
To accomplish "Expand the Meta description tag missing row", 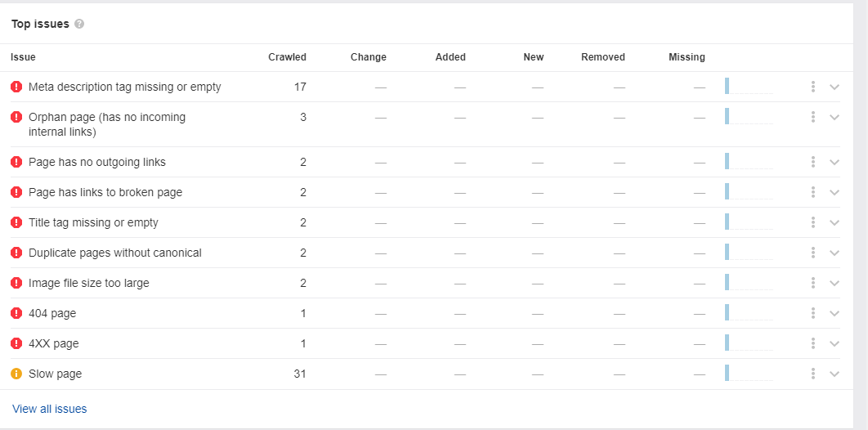I will [x=834, y=87].
